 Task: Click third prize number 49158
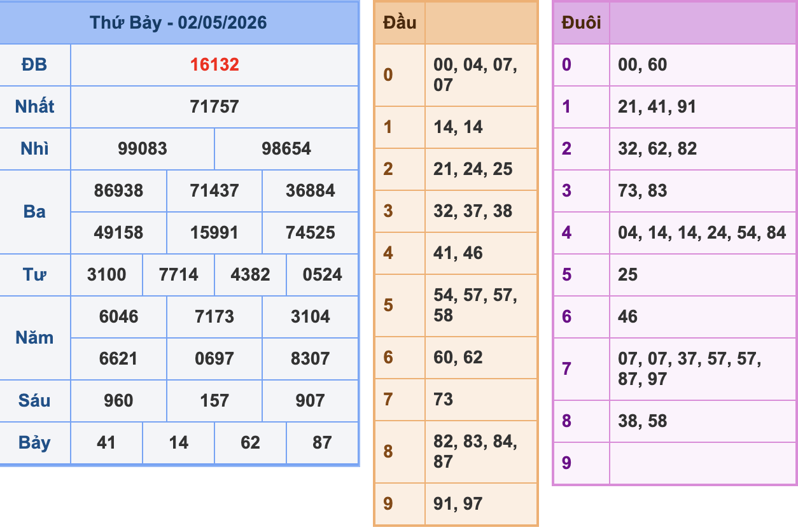118,233
